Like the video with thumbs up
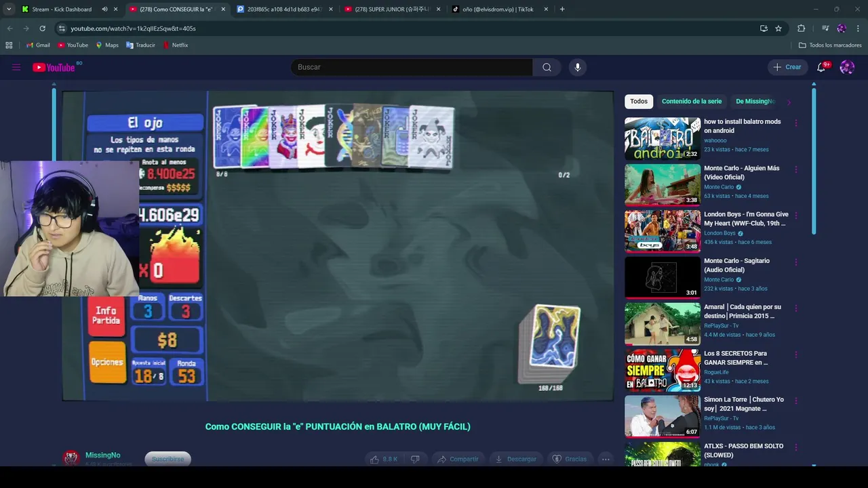This screenshot has height=488, width=868. [x=383, y=459]
